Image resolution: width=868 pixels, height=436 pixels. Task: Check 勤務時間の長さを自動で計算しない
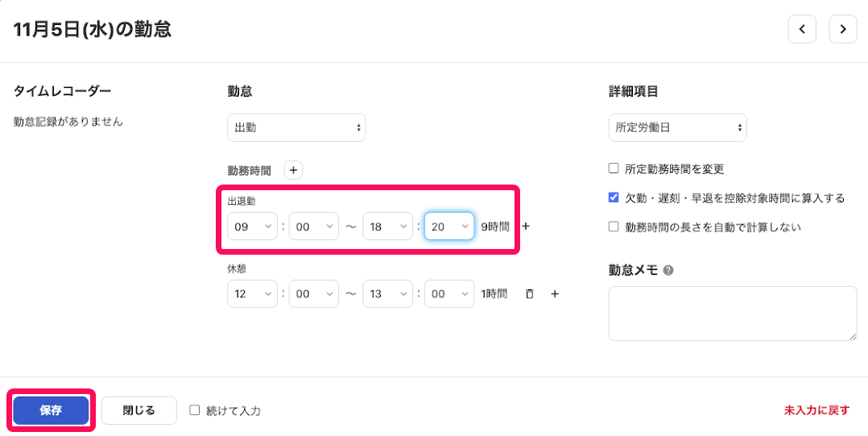coord(614,226)
